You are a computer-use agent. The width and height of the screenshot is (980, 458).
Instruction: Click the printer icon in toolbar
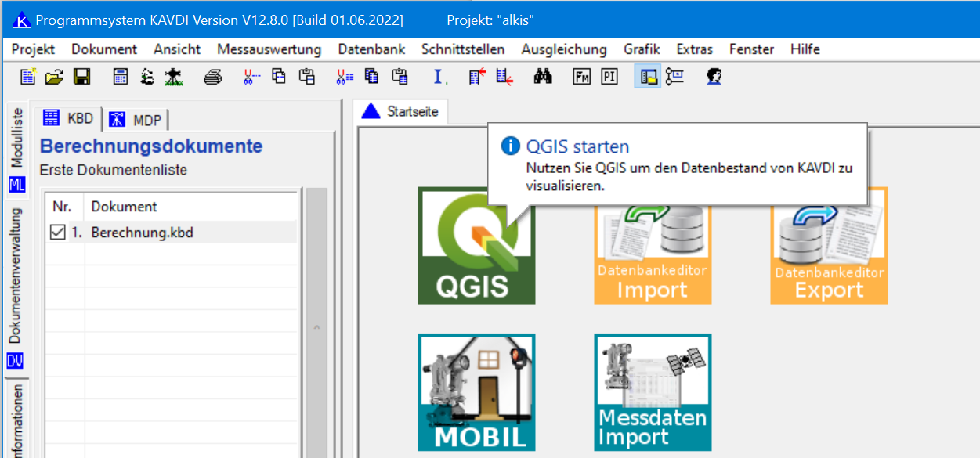213,77
